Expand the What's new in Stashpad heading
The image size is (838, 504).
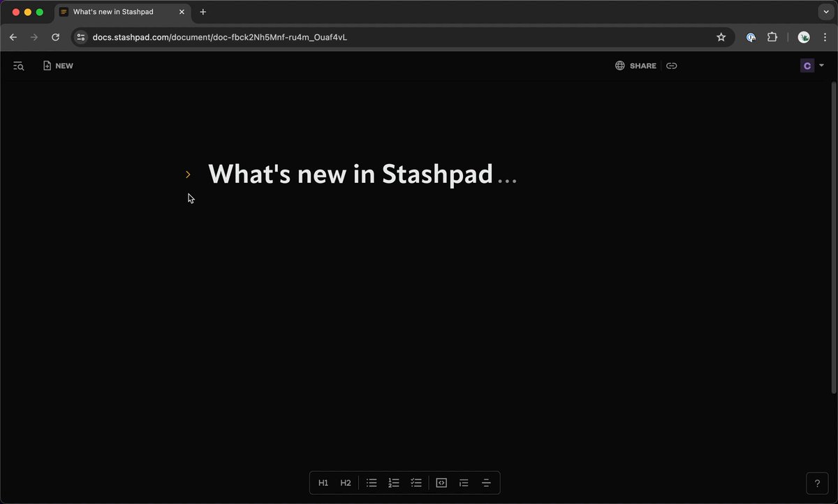click(188, 175)
